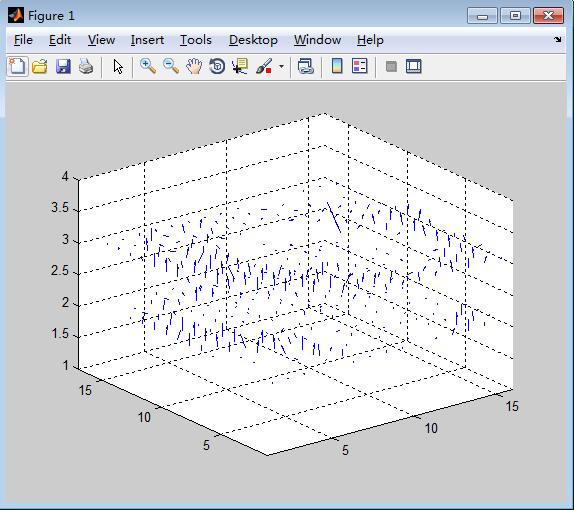Activate the Pan hand tool

[194, 67]
